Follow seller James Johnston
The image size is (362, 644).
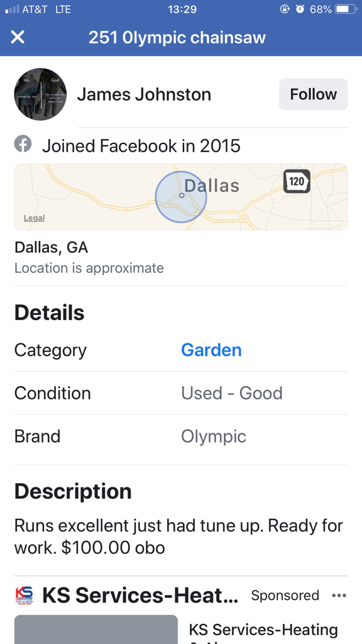pos(313,94)
